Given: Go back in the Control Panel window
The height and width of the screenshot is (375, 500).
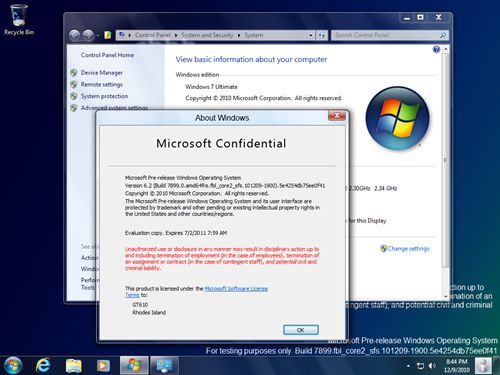Looking at the screenshot, I should click(x=75, y=35).
